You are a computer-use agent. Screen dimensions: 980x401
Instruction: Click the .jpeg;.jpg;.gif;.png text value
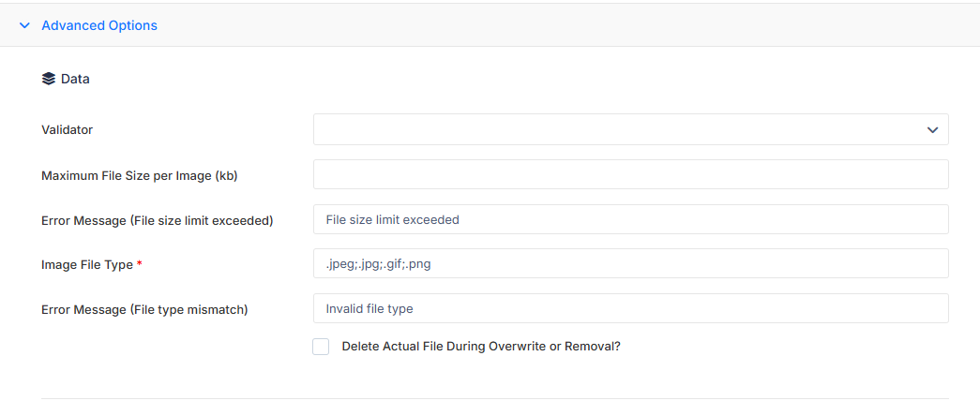click(378, 264)
